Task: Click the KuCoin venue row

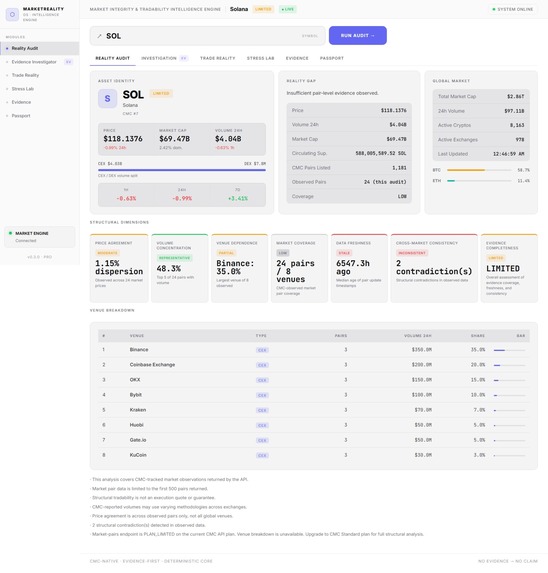Action: point(314,455)
